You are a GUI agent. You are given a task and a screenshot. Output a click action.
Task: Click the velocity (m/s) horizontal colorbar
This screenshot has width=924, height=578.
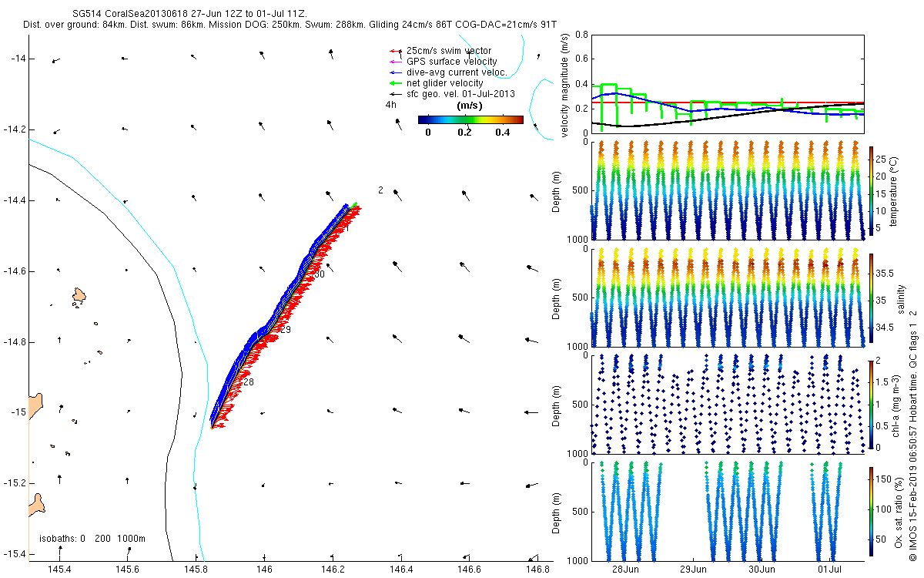coord(470,119)
